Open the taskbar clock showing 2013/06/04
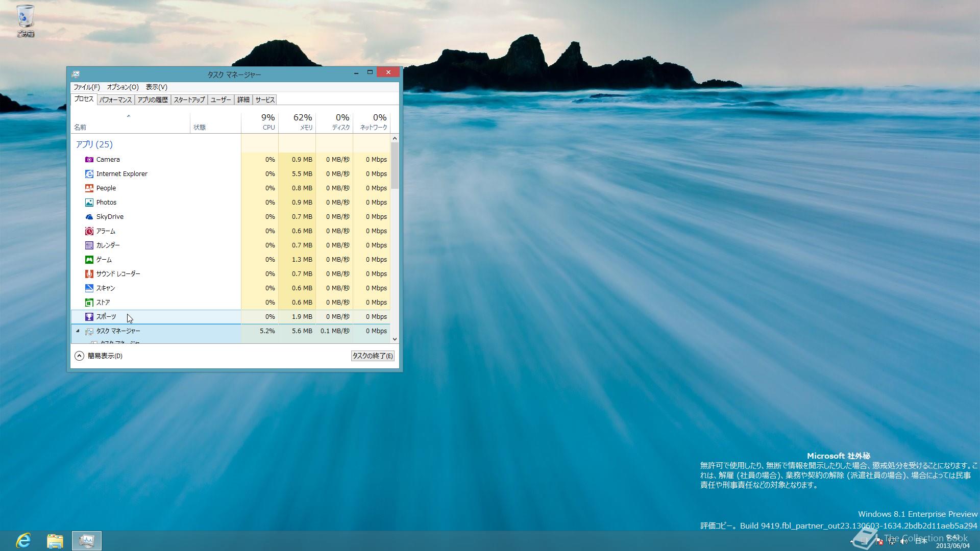 coord(952,541)
